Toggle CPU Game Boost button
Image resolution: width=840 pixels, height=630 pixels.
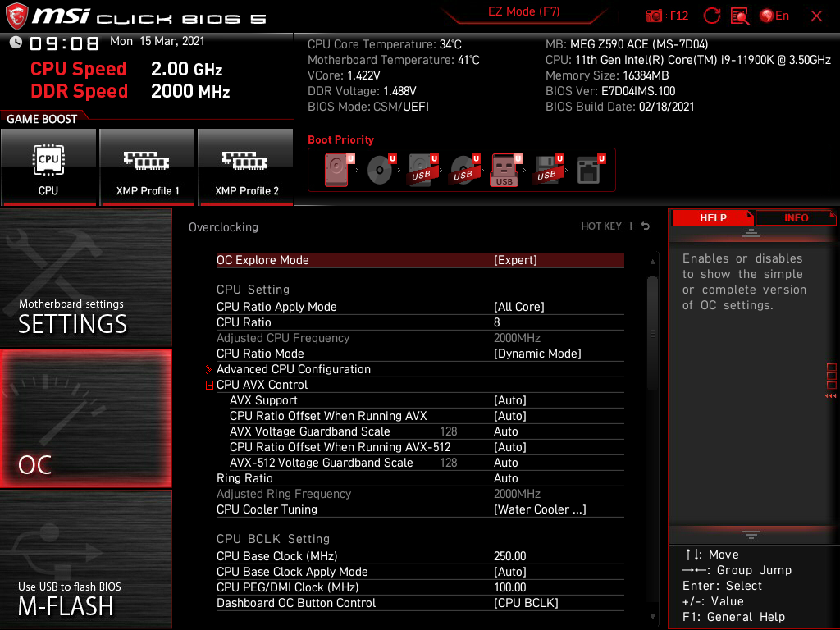[48, 167]
